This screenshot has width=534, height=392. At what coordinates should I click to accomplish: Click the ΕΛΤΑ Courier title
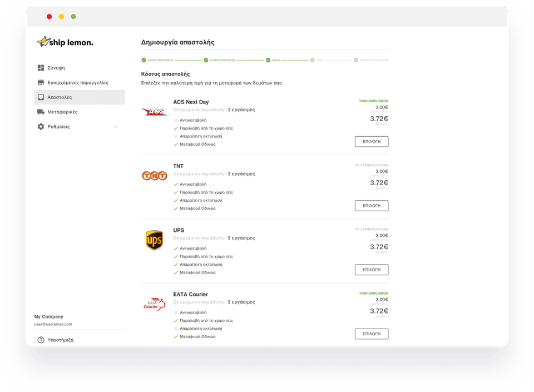click(190, 294)
